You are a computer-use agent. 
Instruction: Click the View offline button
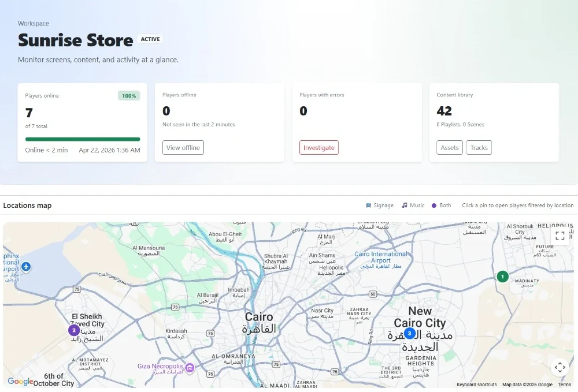pyautogui.click(x=182, y=147)
